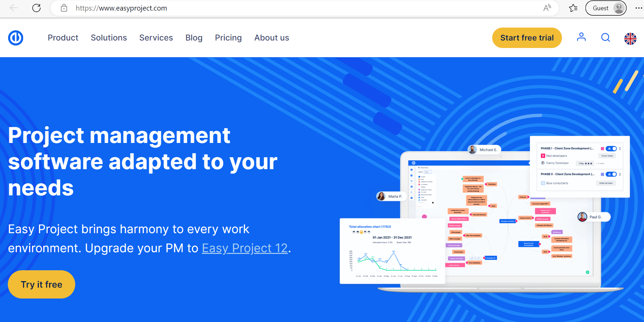Viewport: 644px width, 322px height.
Task: Reload the page with the refresh icon
Action: point(36,8)
